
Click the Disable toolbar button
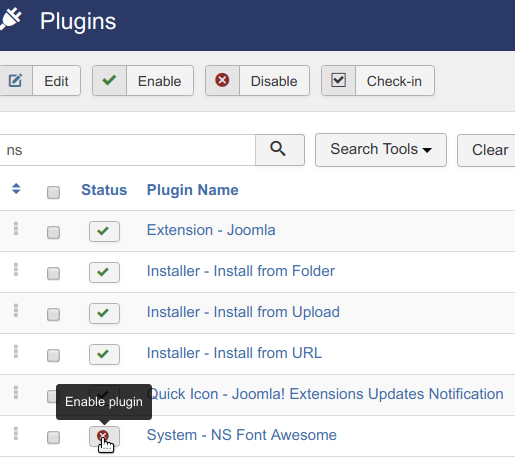pos(257,81)
